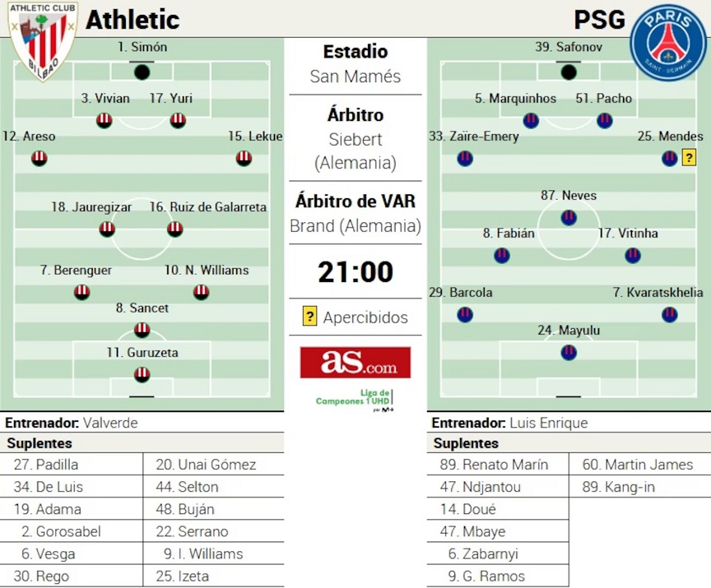Open the as.com red logo
The height and width of the screenshot is (588, 711).
click(355, 362)
